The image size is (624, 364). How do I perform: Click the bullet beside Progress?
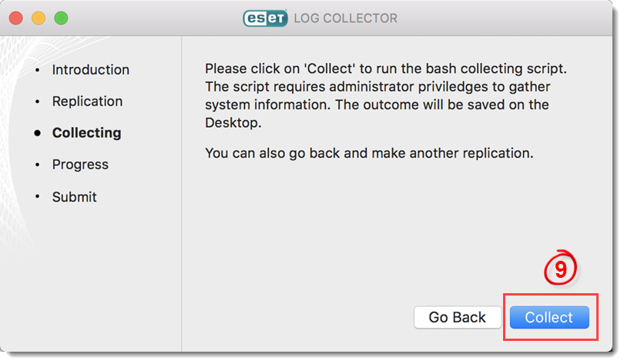(x=38, y=165)
